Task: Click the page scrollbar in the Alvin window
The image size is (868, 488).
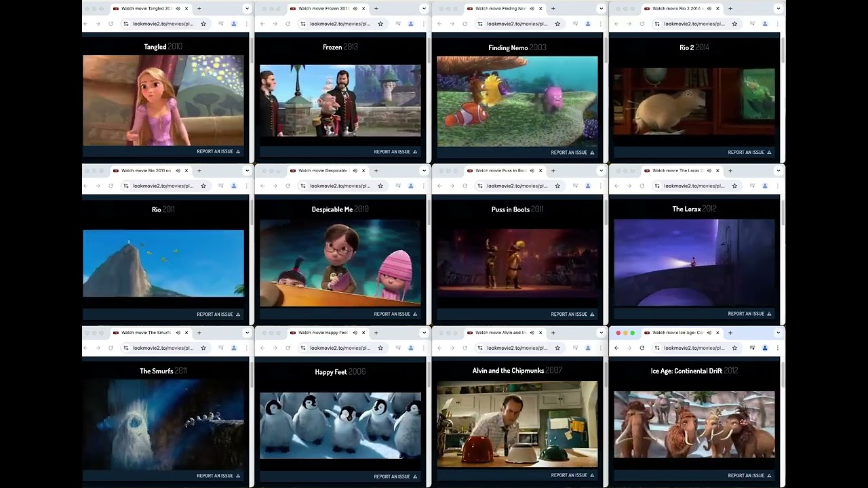Action: click(x=606, y=375)
